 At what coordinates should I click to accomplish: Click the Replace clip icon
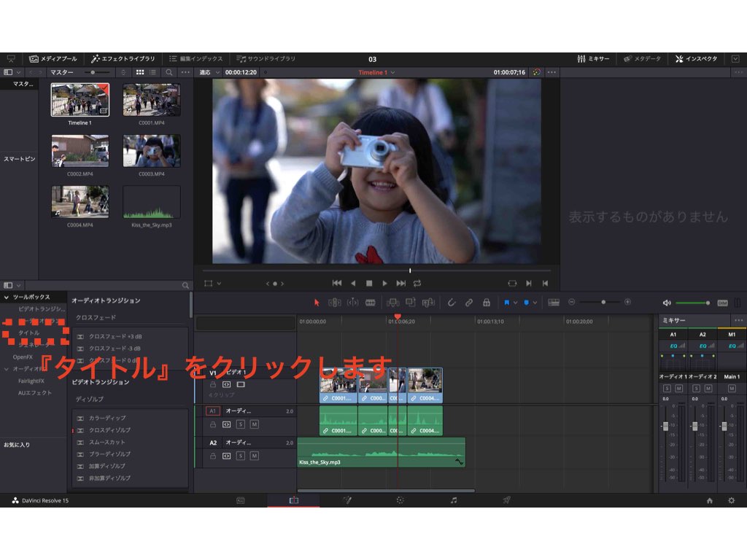point(428,303)
